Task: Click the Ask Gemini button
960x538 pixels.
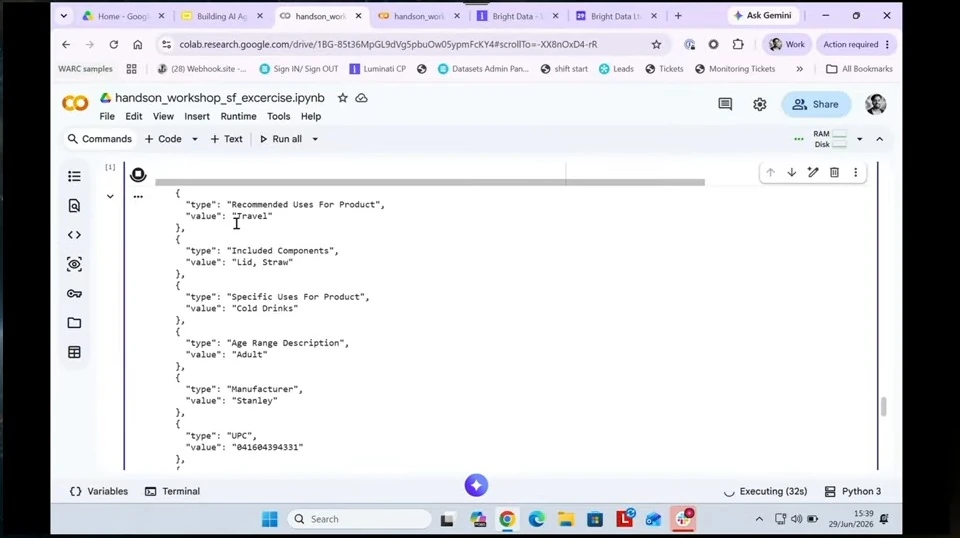Action: tap(763, 16)
